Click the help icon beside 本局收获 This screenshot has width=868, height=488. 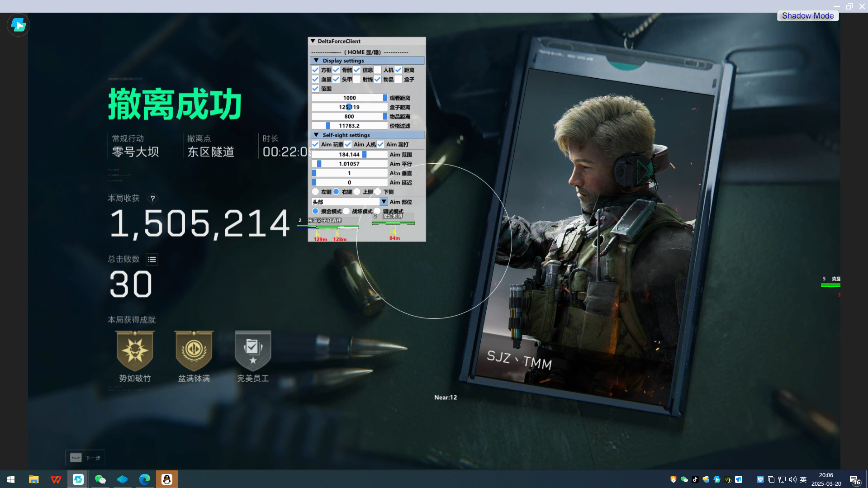click(153, 199)
